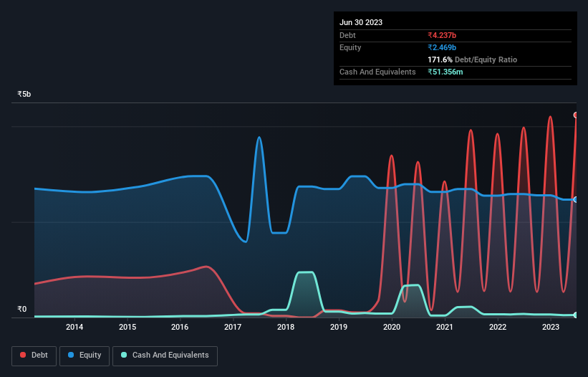Click the blue Equity legend dot
This screenshot has width=588, height=377.
[71, 355]
